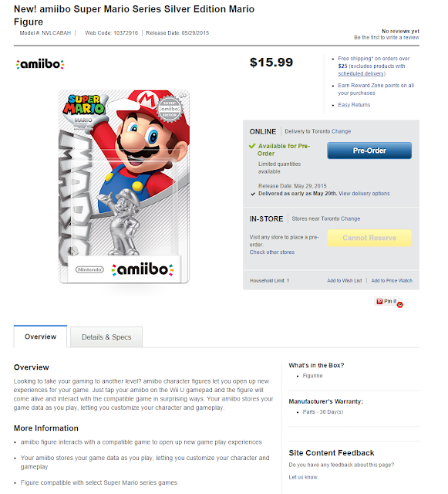Click Let us know feedback link
Image resolution: width=448 pixels, height=494 pixels.
click(x=304, y=477)
